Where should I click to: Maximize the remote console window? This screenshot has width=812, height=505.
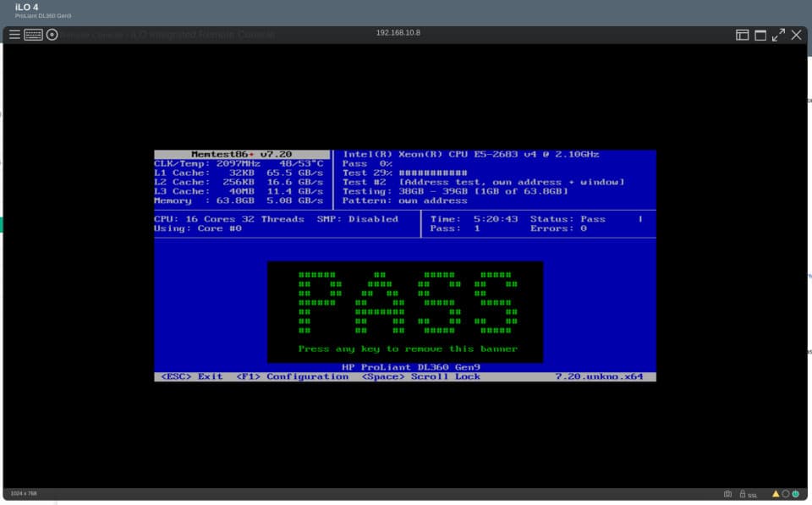[760, 36]
